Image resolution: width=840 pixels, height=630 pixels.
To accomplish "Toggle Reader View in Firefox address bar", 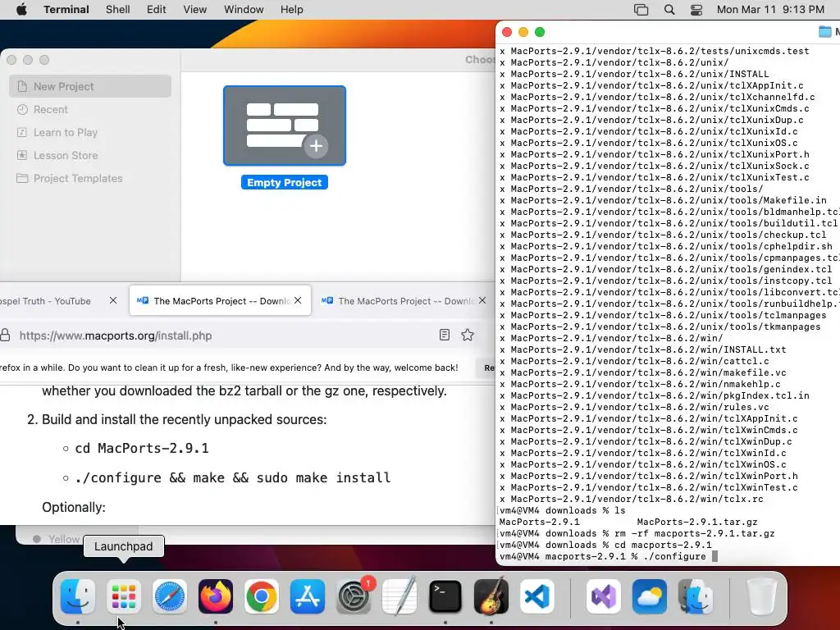I will coord(444,335).
